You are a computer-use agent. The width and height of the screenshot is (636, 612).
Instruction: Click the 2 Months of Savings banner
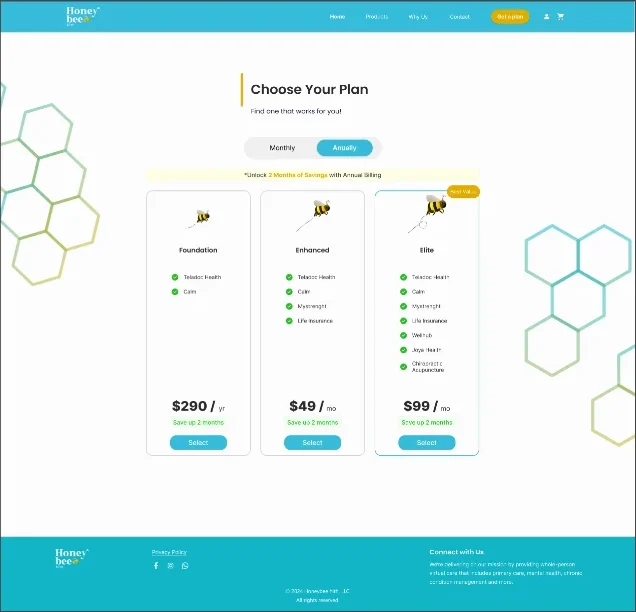[x=313, y=175]
